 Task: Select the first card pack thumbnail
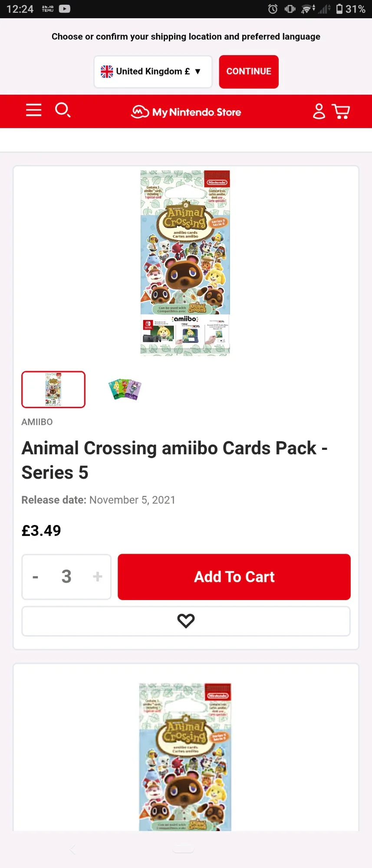(53, 389)
